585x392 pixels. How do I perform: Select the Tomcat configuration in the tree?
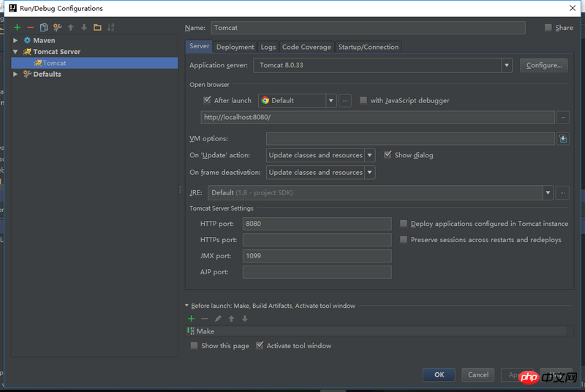click(x=95, y=63)
